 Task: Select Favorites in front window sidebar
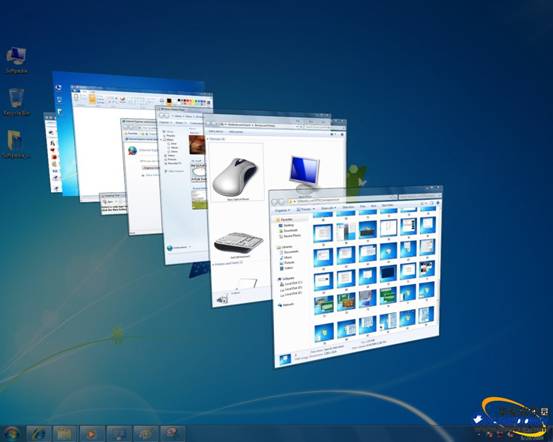(x=285, y=219)
